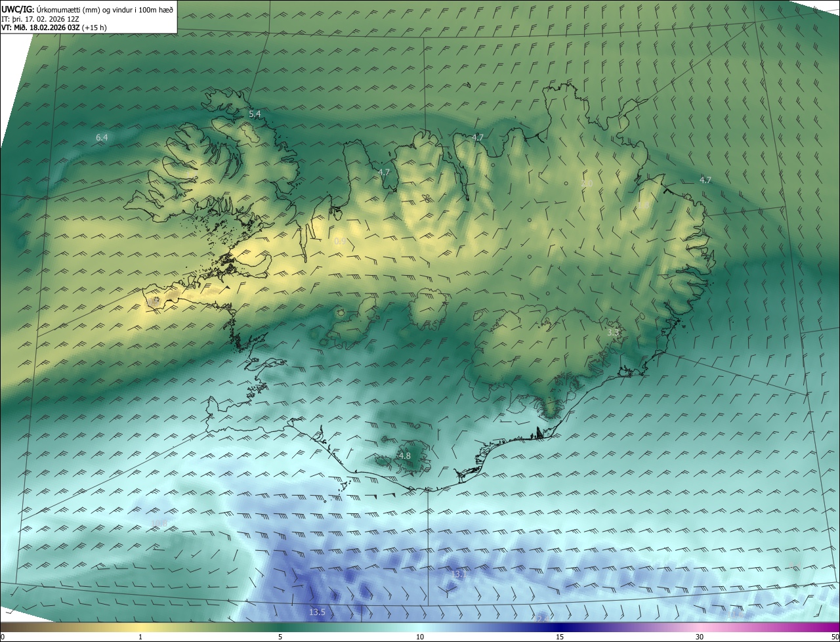Click the easternmost "4.7" value label
Screen dimensions: 840x642
[x=705, y=180]
